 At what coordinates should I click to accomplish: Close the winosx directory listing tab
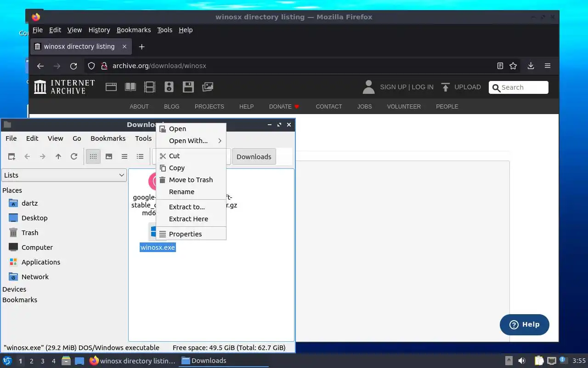coord(124,46)
